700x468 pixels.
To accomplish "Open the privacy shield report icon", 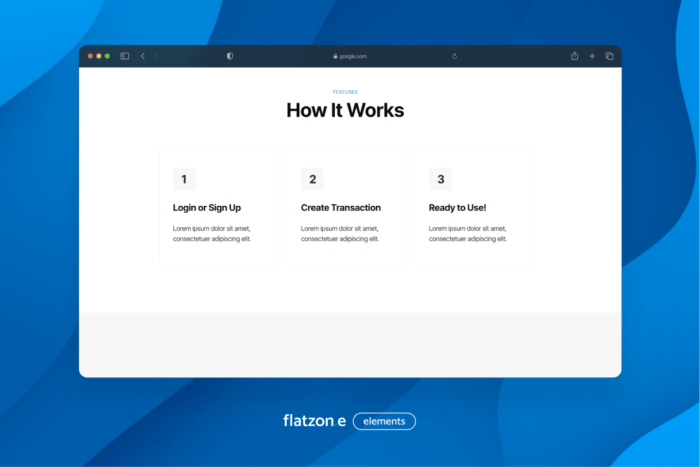I will (x=230, y=56).
